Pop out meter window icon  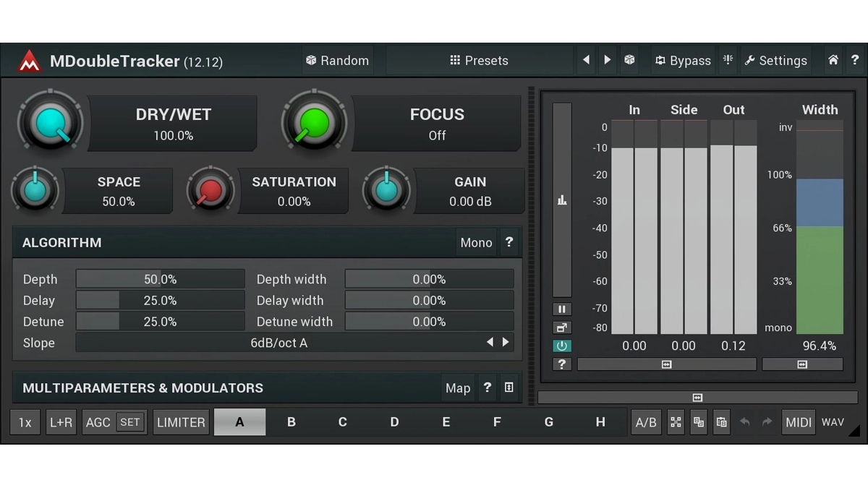coord(562,328)
